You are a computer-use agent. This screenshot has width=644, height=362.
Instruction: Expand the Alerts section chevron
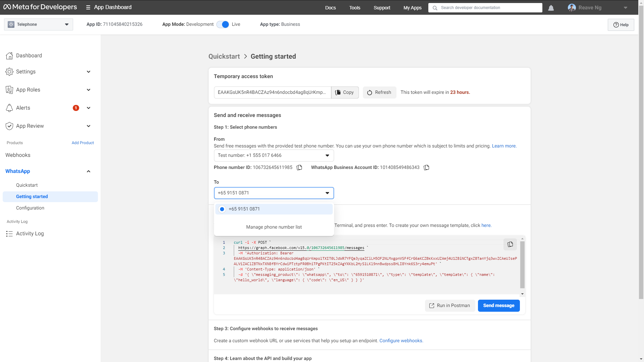89,108
